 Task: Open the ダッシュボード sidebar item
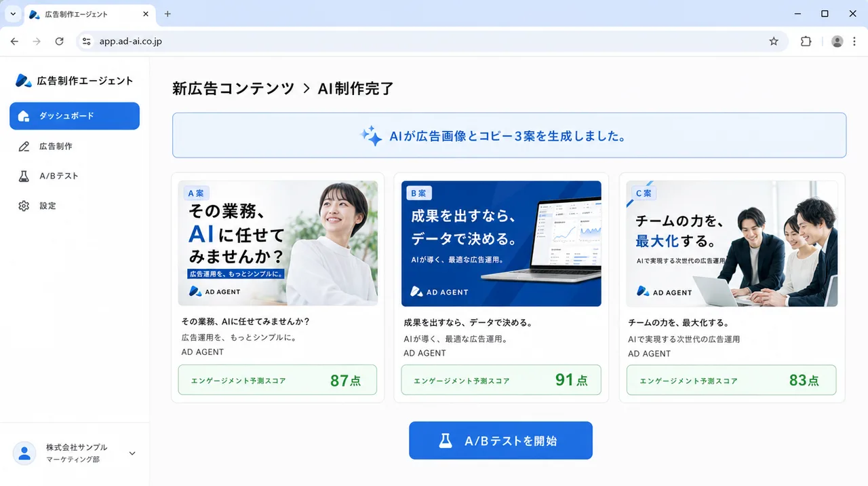[75, 116]
